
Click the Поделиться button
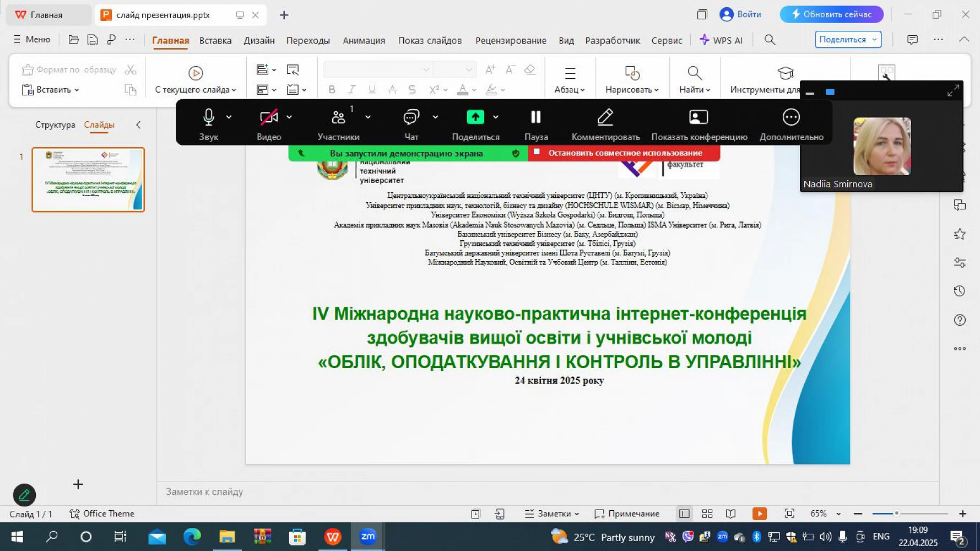coord(848,40)
